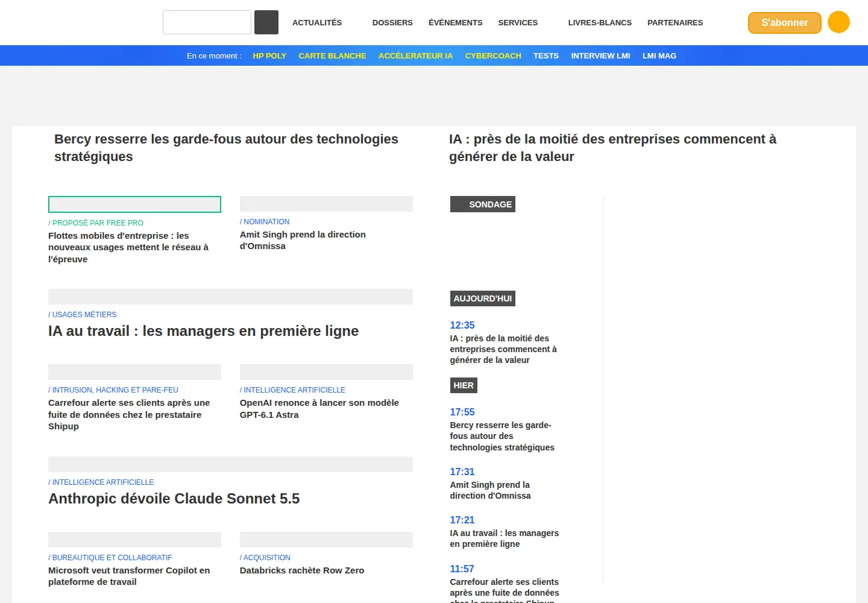Screen dimensions: 868x603
Task: Open the Amit Singh headline under NOMINATION
Action: 303,240
